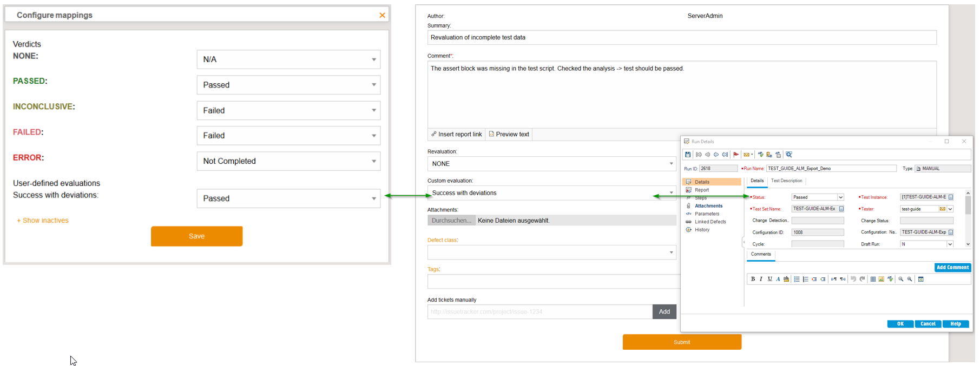Apply bold in comment editor

[x=753, y=279]
